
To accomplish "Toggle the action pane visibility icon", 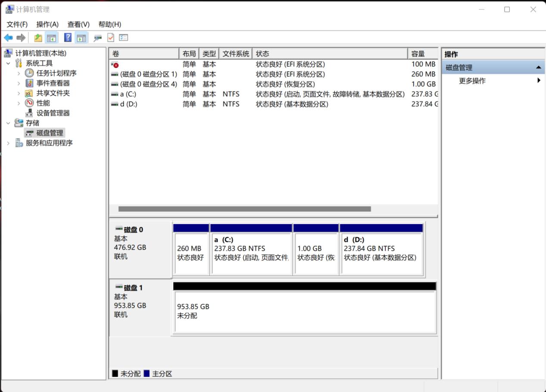I will [x=82, y=37].
